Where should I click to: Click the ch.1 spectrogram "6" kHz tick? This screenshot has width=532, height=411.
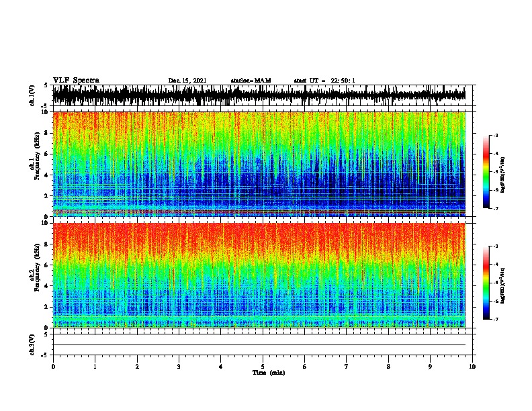click(x=47, y=154)
